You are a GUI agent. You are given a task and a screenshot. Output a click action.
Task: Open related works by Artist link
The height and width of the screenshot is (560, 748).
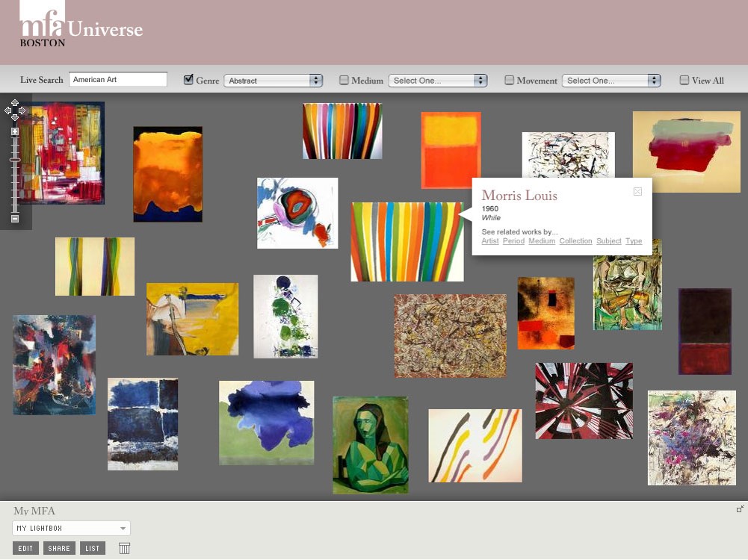click(490, 241)
